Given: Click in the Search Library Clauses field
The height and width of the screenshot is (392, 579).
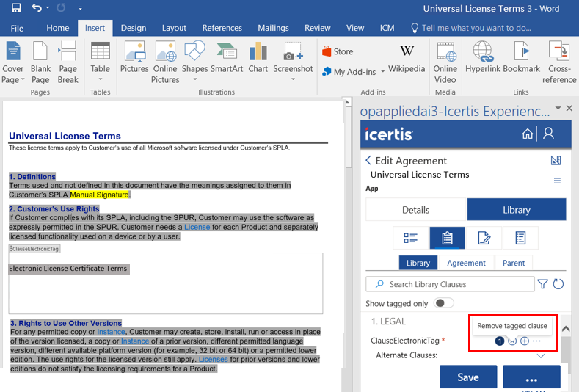Looking at the screenshot, I should (450, 284).
